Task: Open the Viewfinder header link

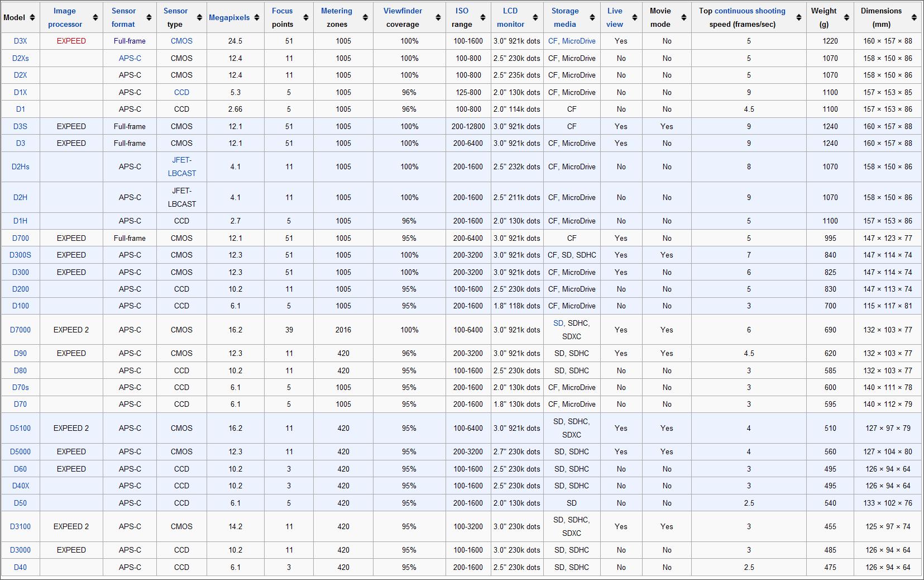Action: pos(403,11)
